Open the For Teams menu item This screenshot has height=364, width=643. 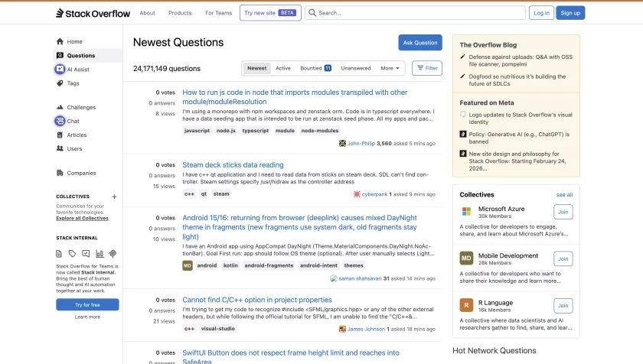219,13
